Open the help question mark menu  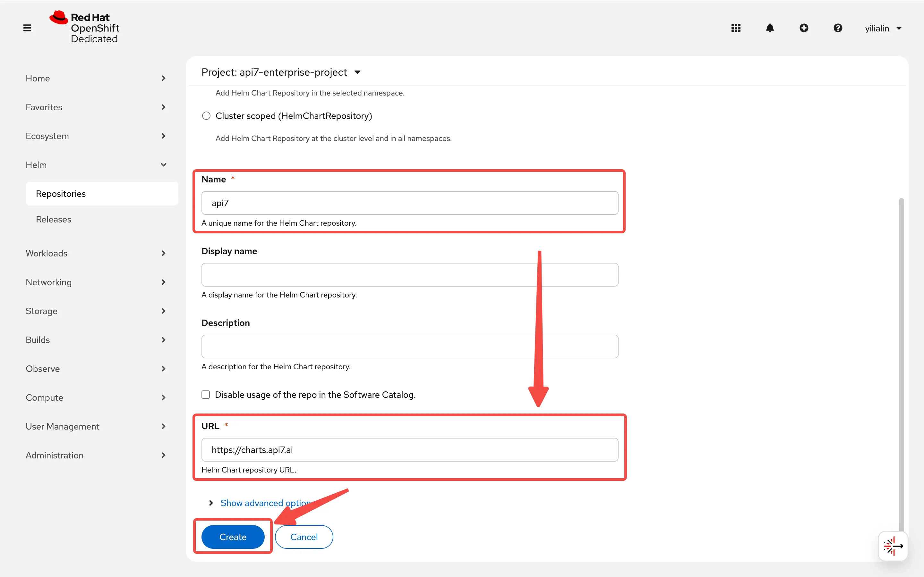point(838,28)
